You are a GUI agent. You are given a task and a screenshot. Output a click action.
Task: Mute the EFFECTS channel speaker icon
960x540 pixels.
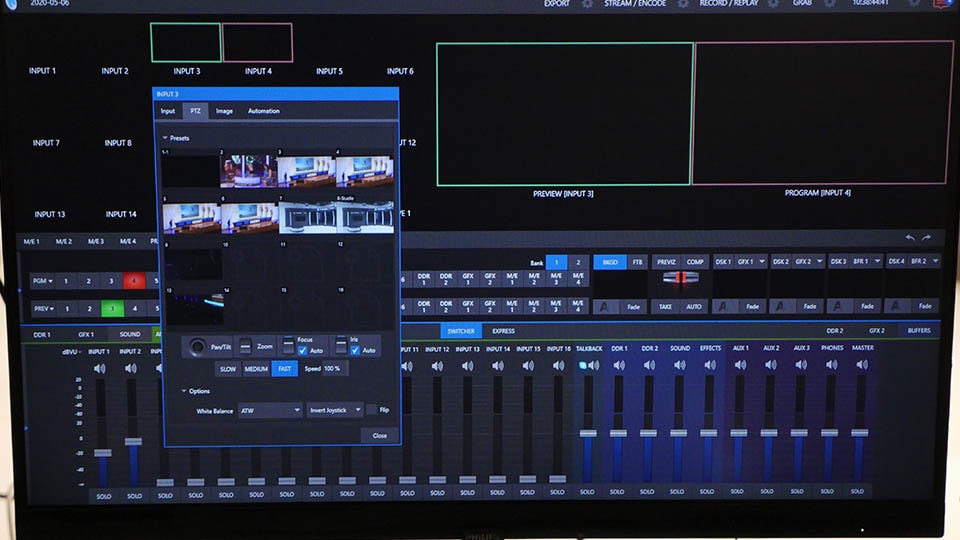[710, 366]
